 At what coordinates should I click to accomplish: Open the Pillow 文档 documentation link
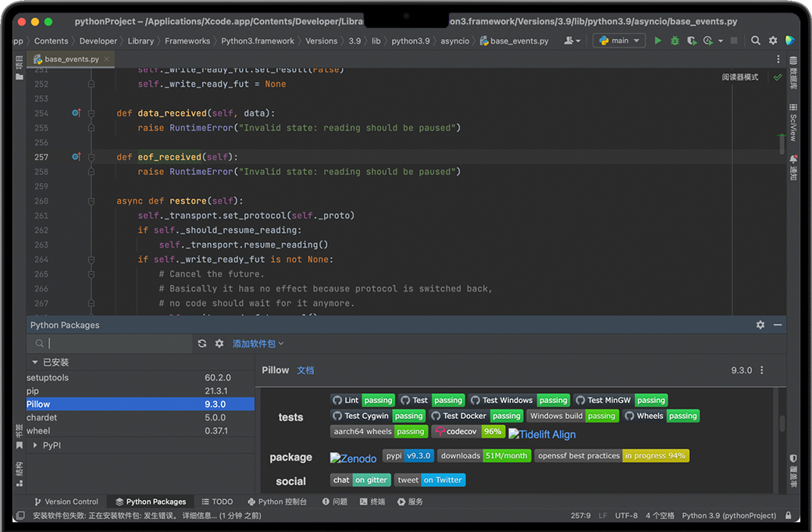(305, 370)
